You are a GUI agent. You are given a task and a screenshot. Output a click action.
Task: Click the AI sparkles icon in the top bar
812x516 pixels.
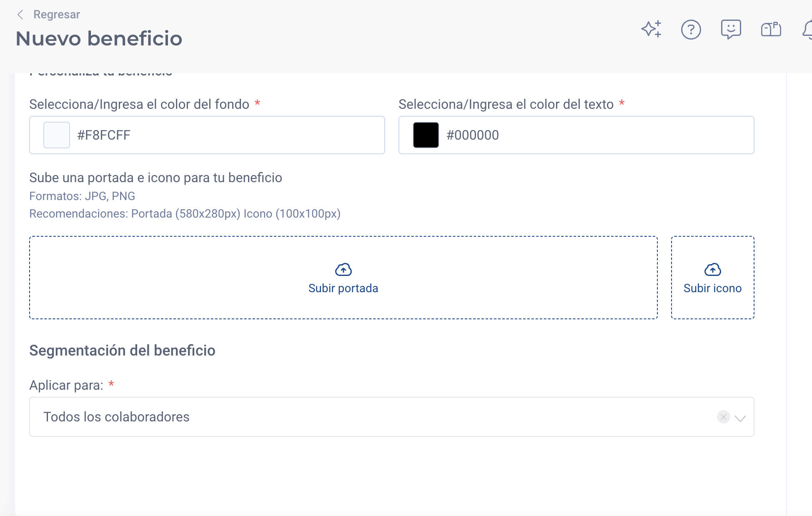coord(651,30)
